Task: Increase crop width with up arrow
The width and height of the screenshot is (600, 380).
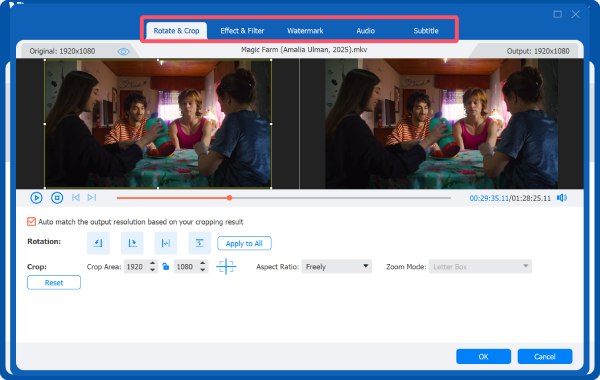Action: tap(153, 263)
